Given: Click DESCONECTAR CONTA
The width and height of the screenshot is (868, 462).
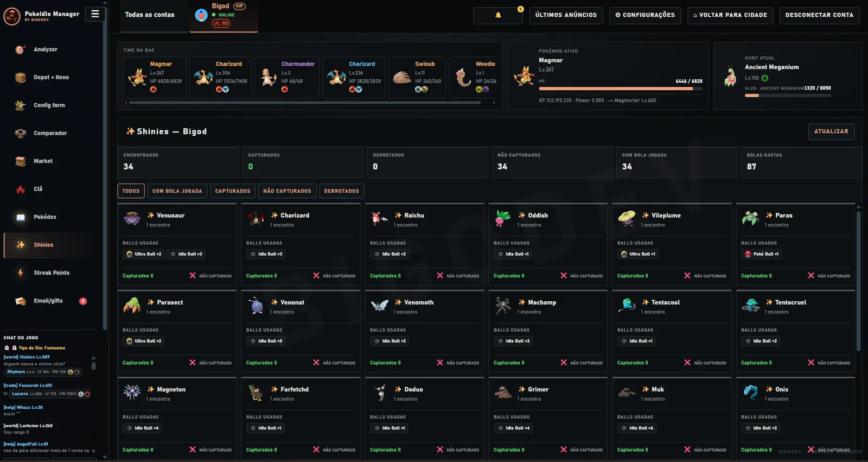Looking at the screenshot, I should pyautogui.click(x=819, y=15).
